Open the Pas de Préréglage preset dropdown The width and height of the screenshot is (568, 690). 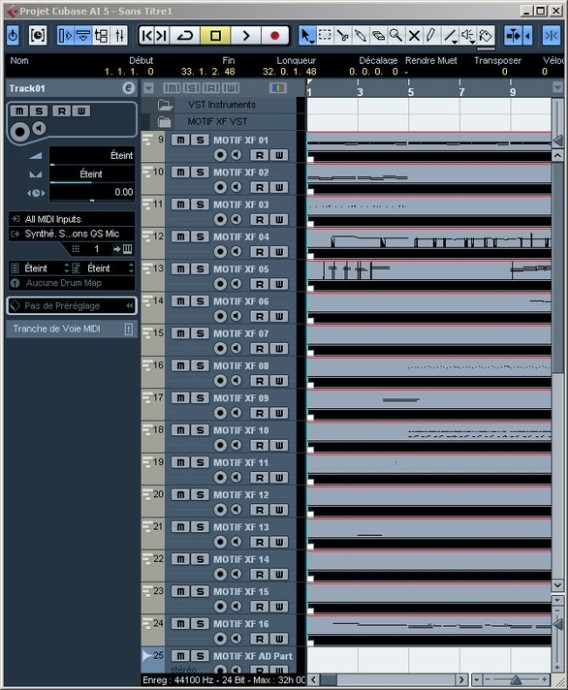72,305
